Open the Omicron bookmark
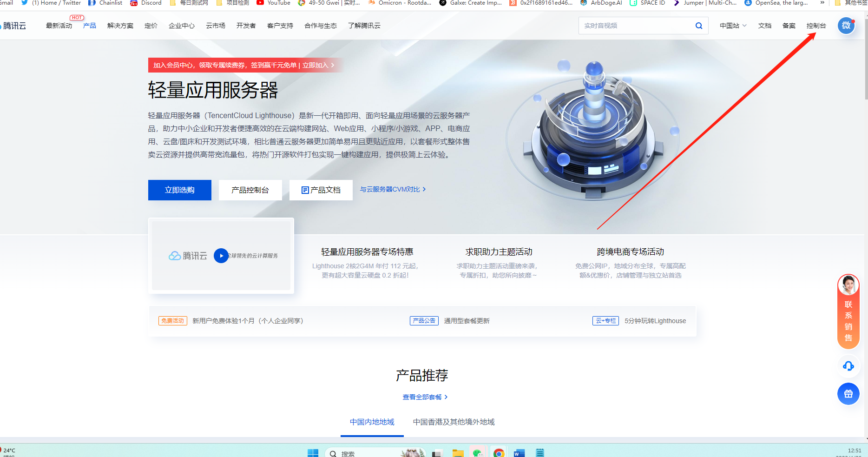The height and width of the screenshot is (457, 868). click(400, 3)
